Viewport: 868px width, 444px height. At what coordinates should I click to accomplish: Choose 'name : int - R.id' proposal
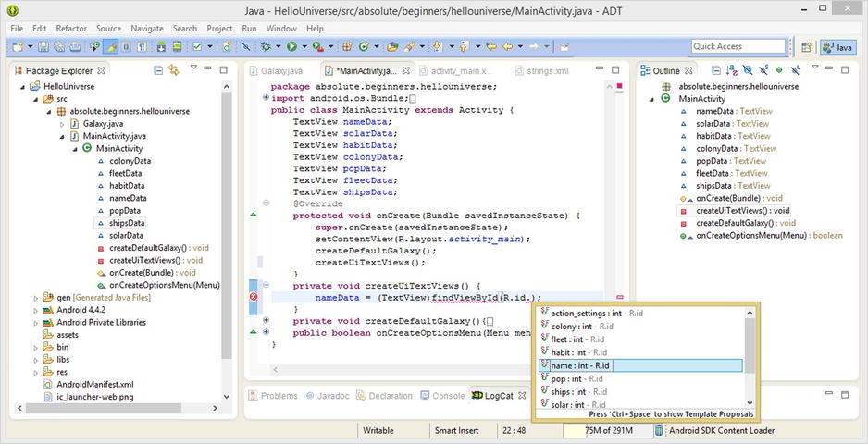point(640,365)
